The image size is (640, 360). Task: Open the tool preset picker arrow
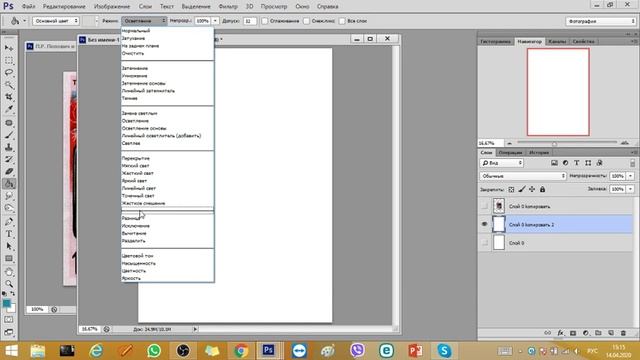[x=24, y=21]
